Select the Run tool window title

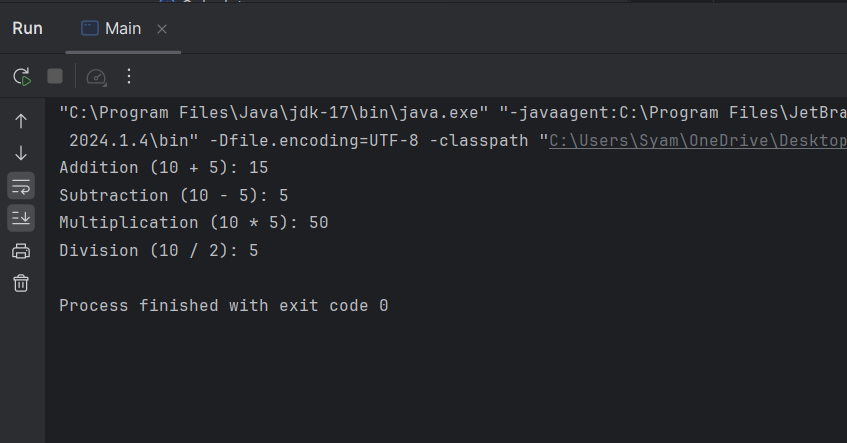(x=28, y=29)
